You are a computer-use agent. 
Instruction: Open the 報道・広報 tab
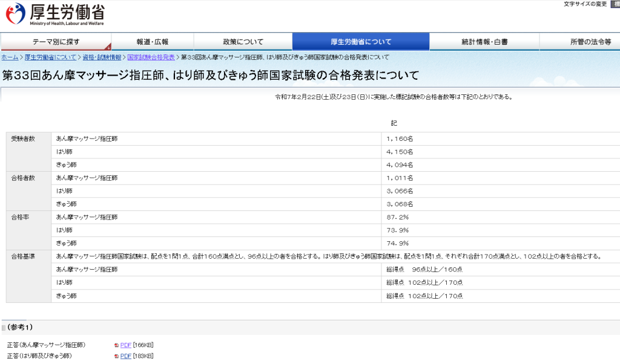pyautogui.click(x=153, y=42)
